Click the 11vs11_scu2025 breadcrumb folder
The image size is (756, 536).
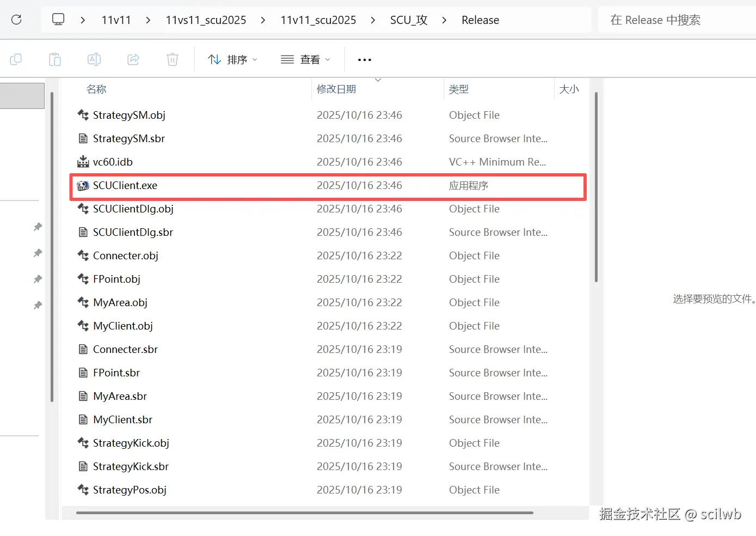pyautogui.click(x=206, y=20)
